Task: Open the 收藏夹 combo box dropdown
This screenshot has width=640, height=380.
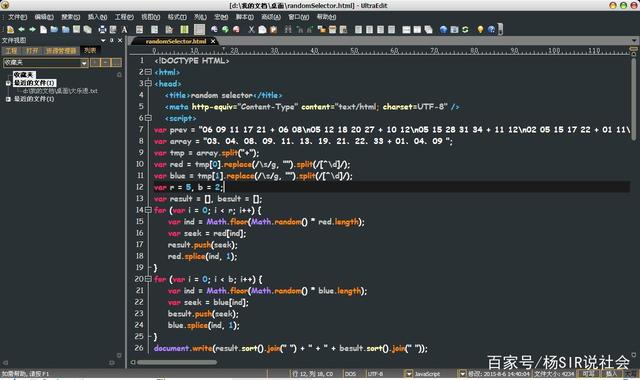Action: click(84, 63)
